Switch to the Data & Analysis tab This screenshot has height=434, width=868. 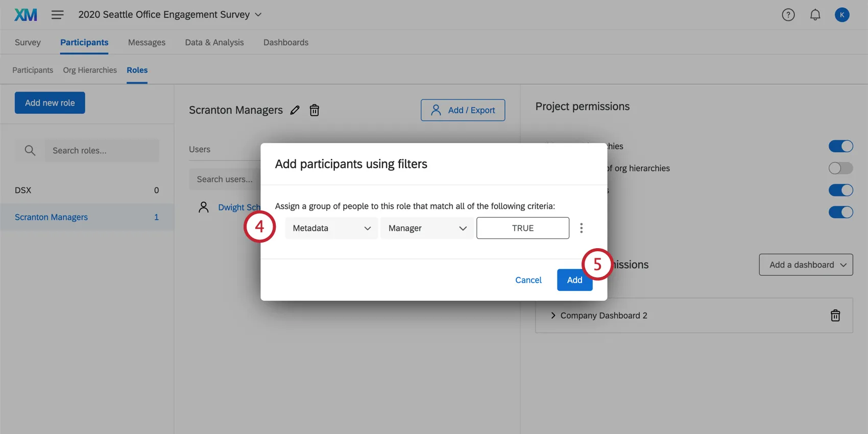click(214, 42)
